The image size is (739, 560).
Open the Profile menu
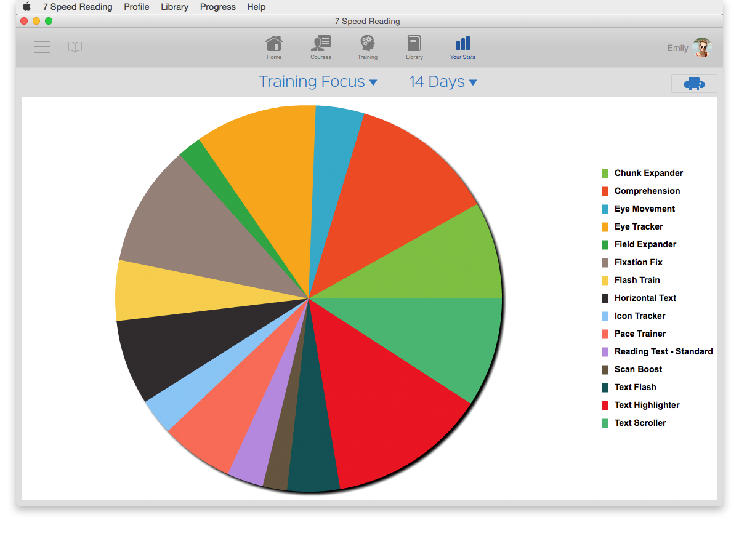click(x=137, y=7)
